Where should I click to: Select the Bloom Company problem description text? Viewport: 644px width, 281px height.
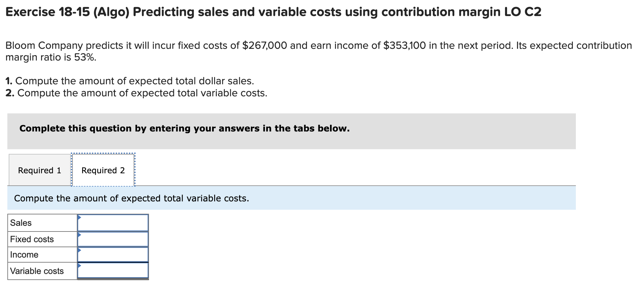pyautogui.click(x=317, y=51)
